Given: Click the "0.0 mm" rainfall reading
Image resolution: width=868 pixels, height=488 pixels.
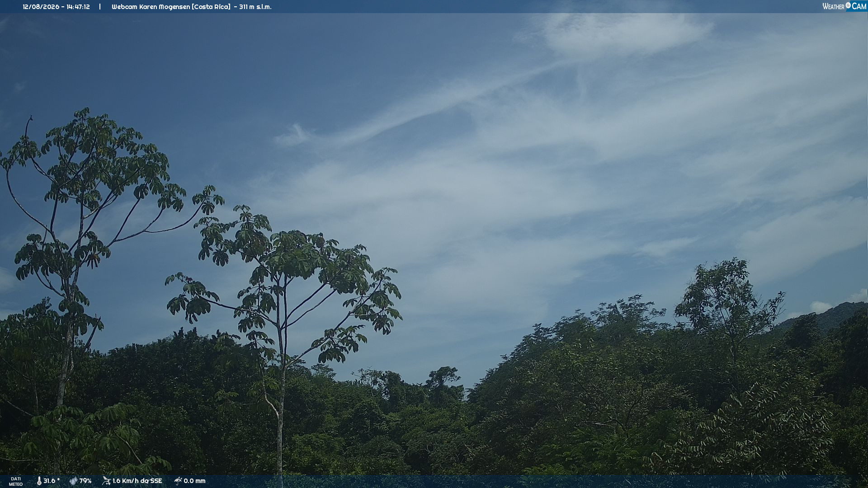Looking at the screenshot, I should 194,481.
